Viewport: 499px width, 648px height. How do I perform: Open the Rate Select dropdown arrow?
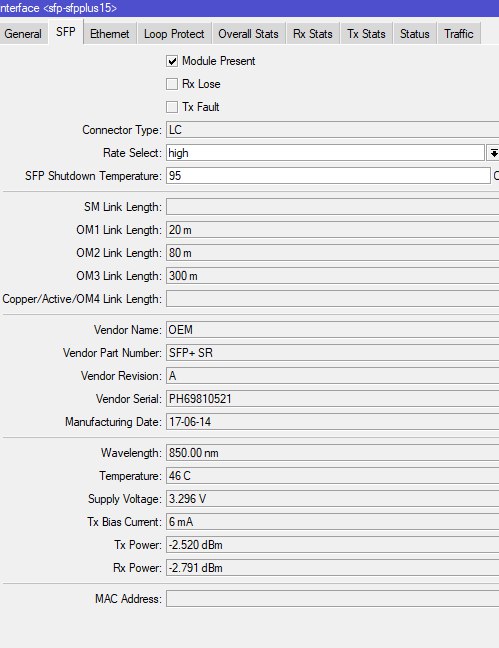(x=493, y=153)
